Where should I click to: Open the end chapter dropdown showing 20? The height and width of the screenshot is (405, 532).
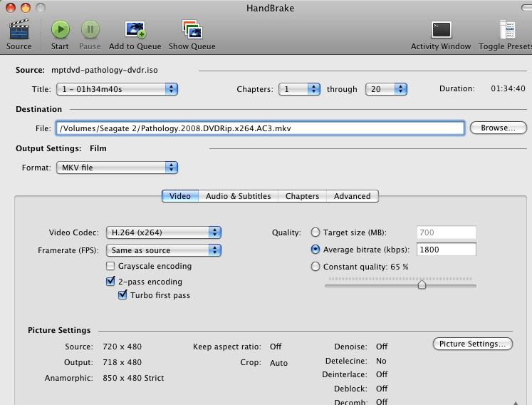[x=386, y=89]
